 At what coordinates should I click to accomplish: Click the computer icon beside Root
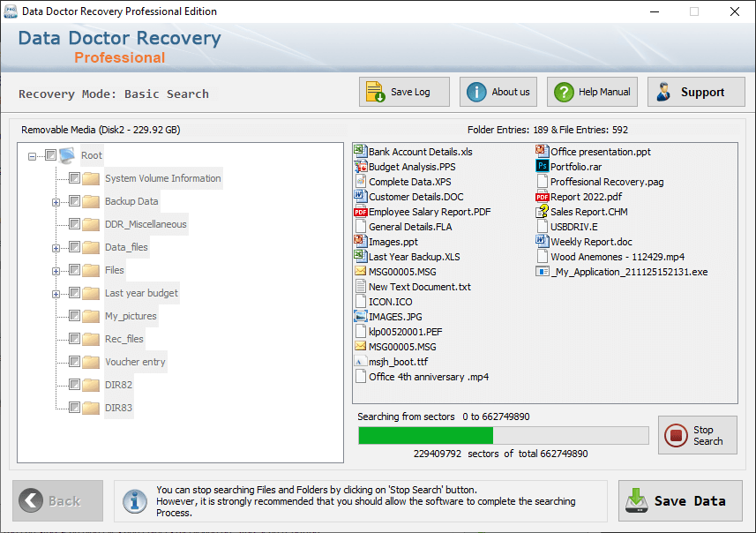[x=67, y=155]
